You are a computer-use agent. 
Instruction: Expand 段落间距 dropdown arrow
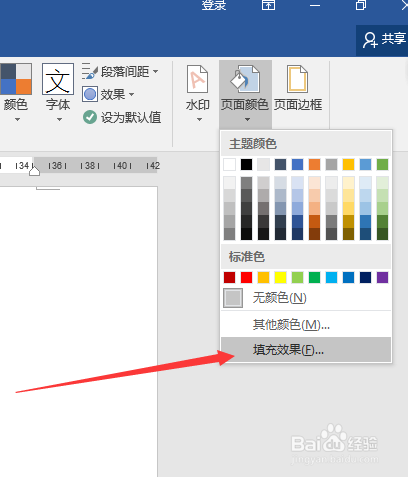coord(156,71)
